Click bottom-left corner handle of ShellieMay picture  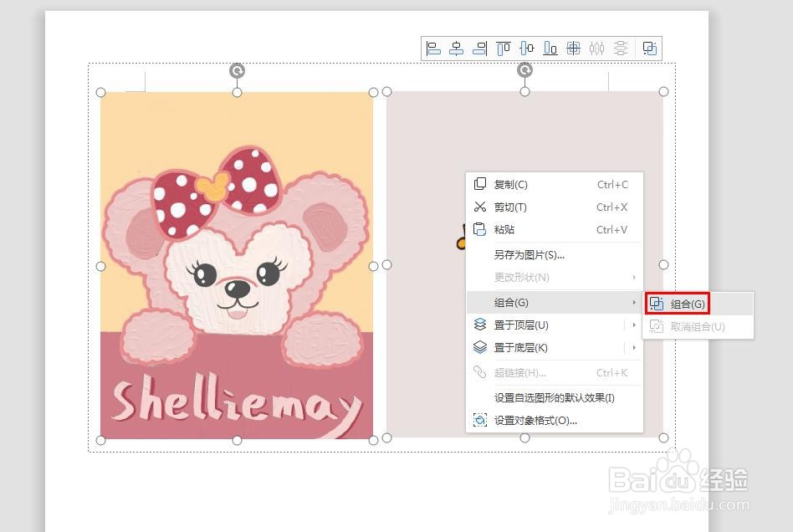click(100, 441)
